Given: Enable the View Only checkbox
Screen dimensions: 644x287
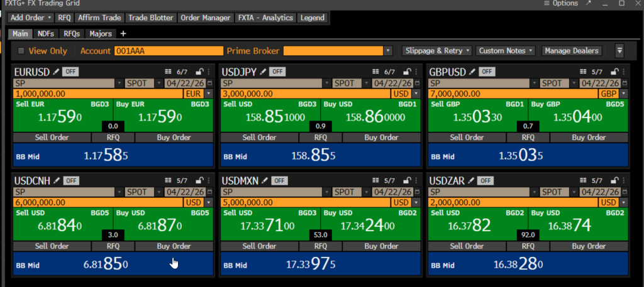Looking at the screenshot, I should (x=21, y=51).
